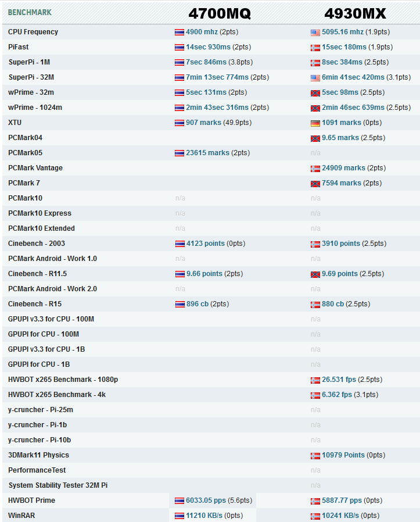Open the 2min 43sec 316ms wPrime result

pyautogui.click(x=217, y=108)
